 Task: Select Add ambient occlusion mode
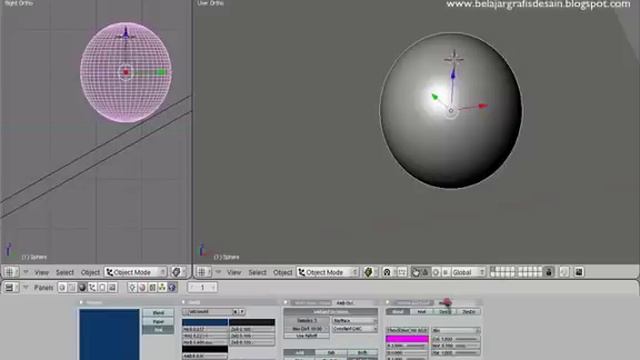pos(300,353)
